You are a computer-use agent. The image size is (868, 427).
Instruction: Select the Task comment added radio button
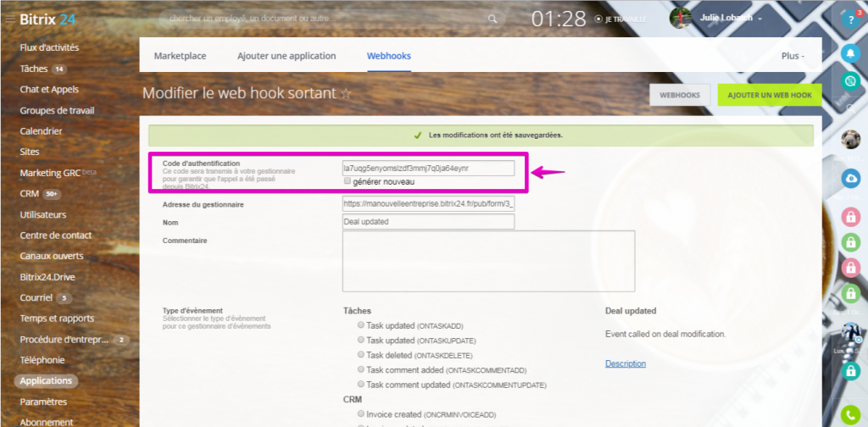[x=361, y=369]
